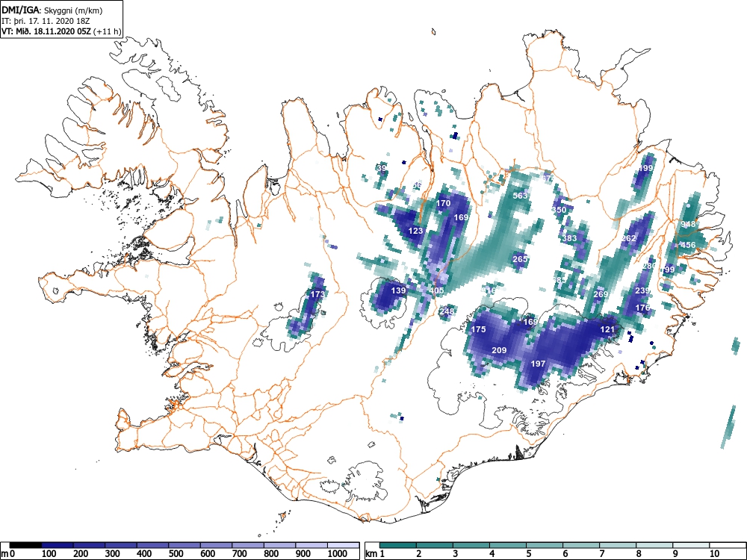Pick the 600 m legend swatch
747x560 pixels.
pyautogui.click(x=217, y=545)
